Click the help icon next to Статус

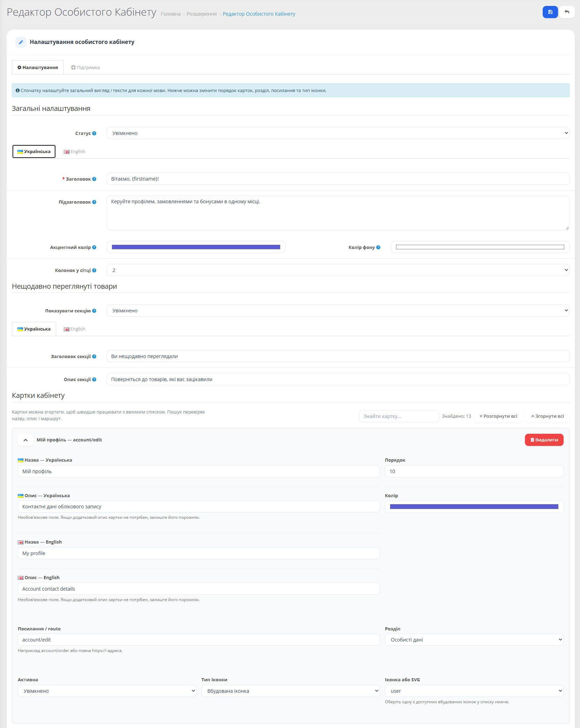[x=94, y=133]
